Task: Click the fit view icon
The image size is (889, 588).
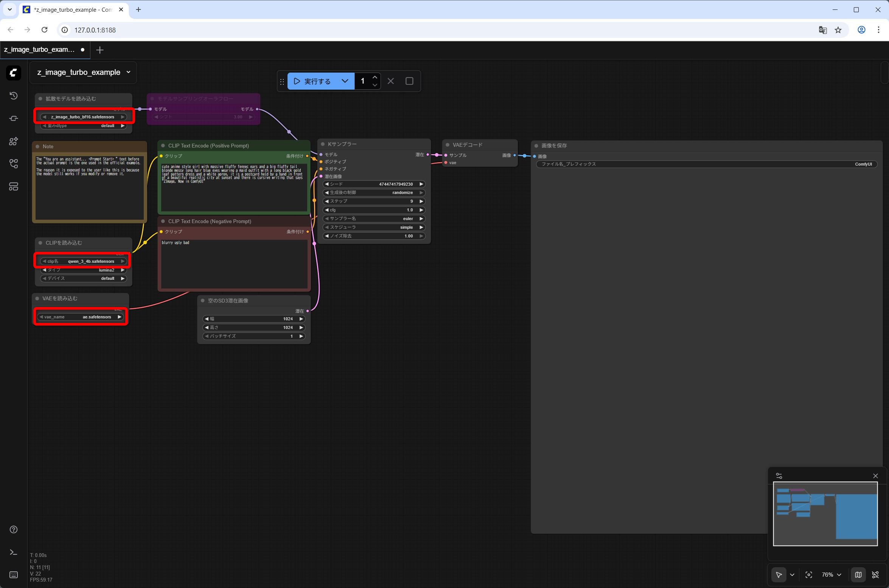Action: point(808,575)
